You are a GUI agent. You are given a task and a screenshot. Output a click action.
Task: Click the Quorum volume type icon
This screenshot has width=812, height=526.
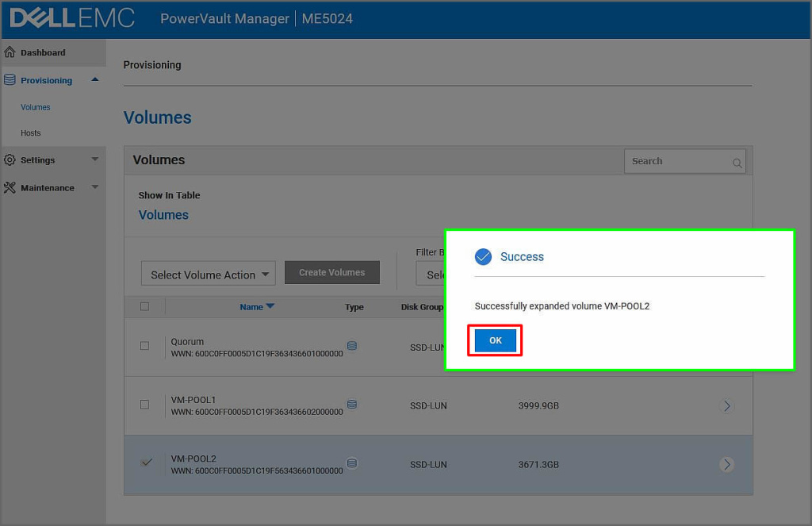pyautogui.click(x=352, y=346)
